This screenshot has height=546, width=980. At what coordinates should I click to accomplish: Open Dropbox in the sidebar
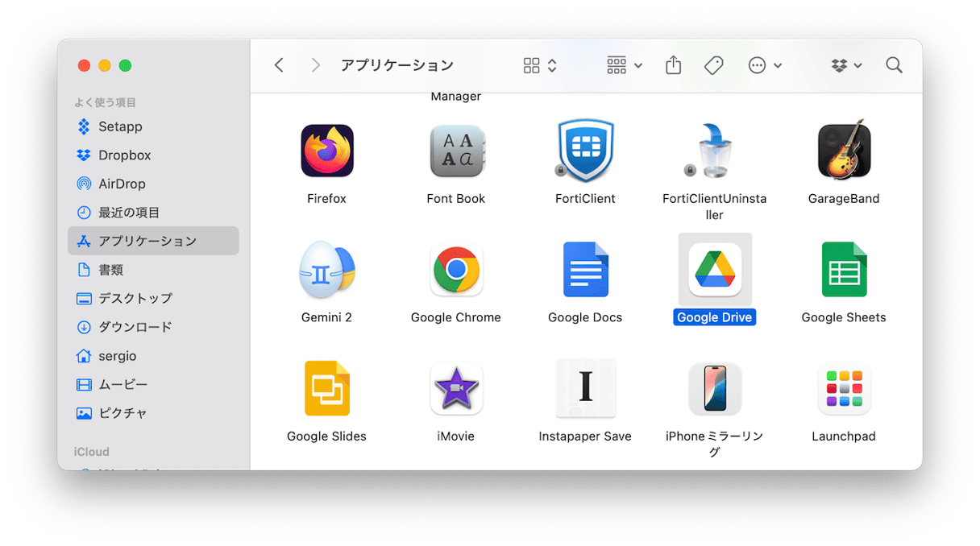click(x=124, y=155)
